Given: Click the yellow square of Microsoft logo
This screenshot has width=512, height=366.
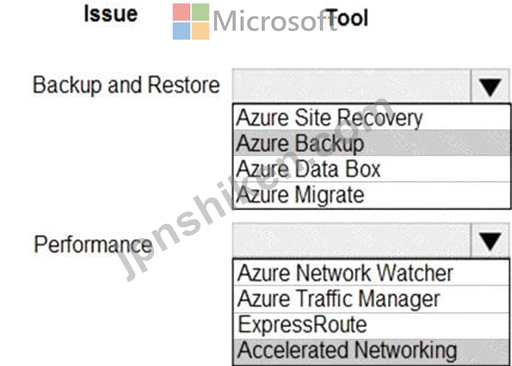Looking at the screenshot, I should click(x=200, y=31).
